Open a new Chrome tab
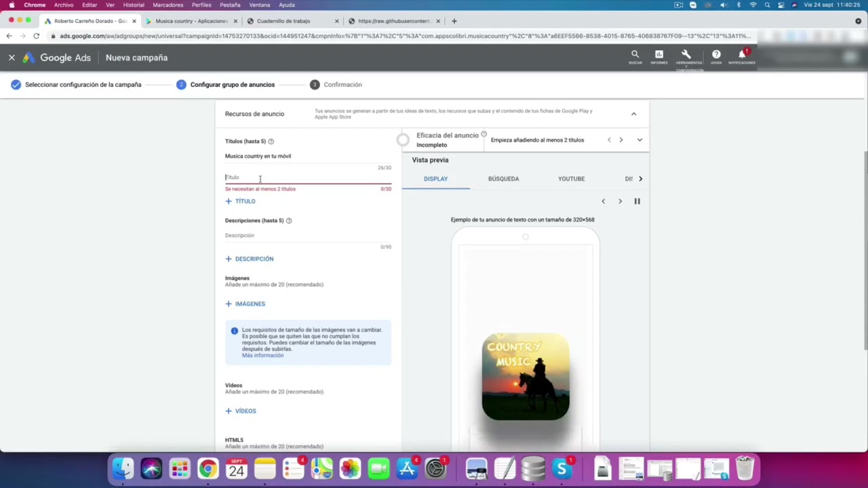Viewport: 868px width, 488px height. click(454, 21)
